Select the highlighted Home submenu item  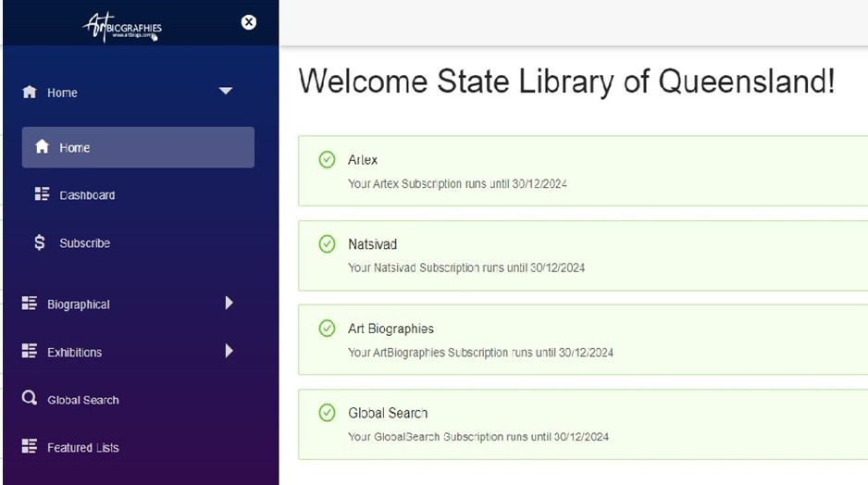point(138,147)
